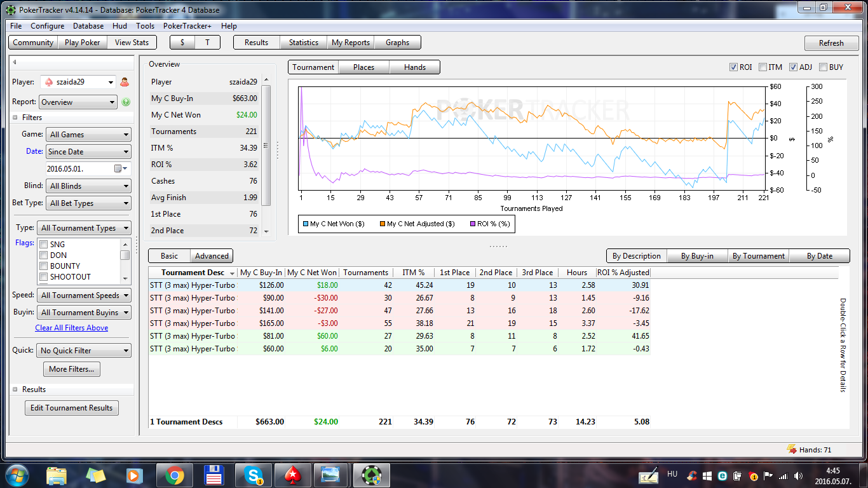Click the Hands import icon in status bar
The image size is (868, 488).
[792, 449]
